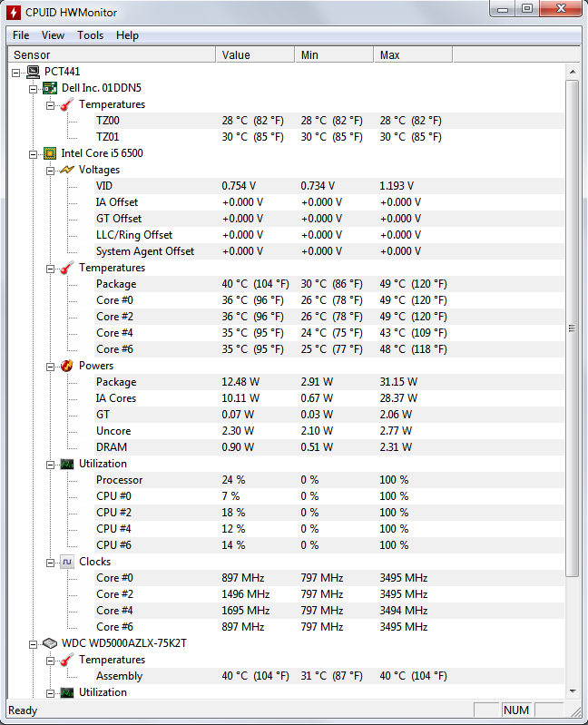Collapse the CPU Temperatures group
This screenshot has height=725, width=588.
51,269
